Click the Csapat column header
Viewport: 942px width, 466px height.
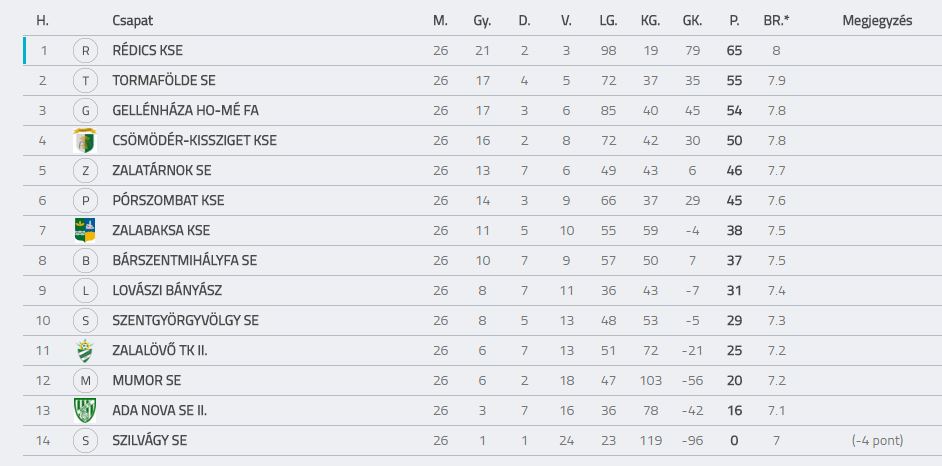click(x=132, y=20)
